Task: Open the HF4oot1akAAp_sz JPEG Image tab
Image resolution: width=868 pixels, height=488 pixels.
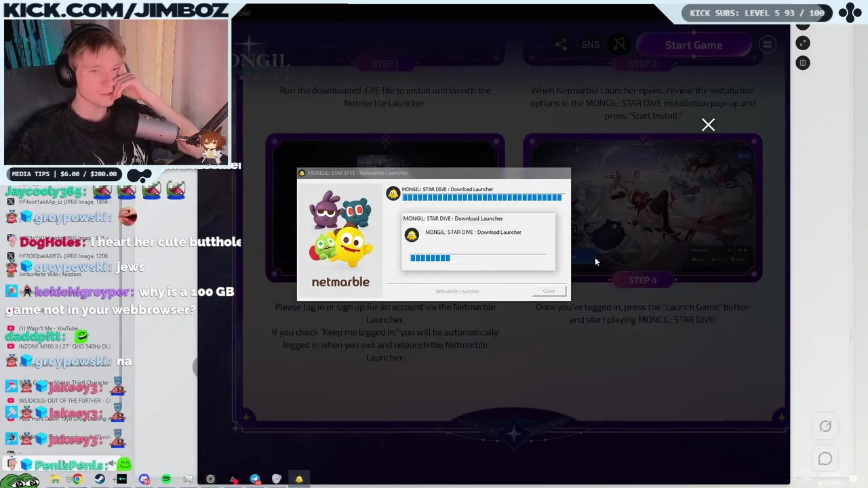Action: coord(60,202)
